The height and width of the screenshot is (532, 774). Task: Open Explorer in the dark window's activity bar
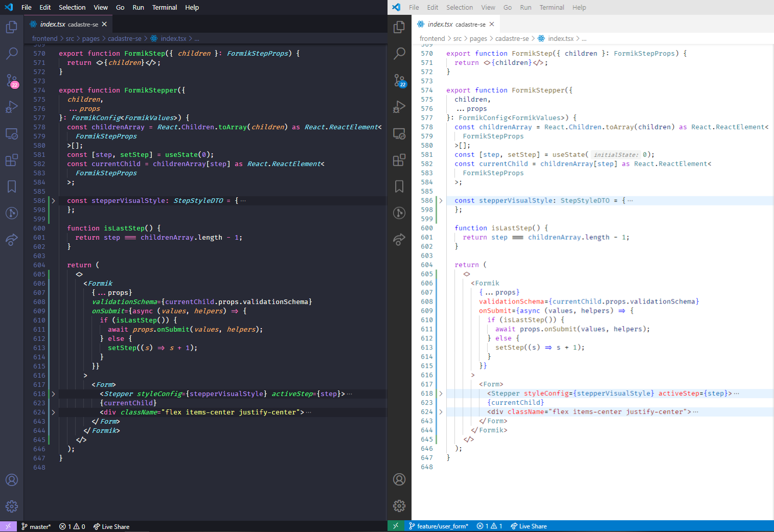[12, 27]
